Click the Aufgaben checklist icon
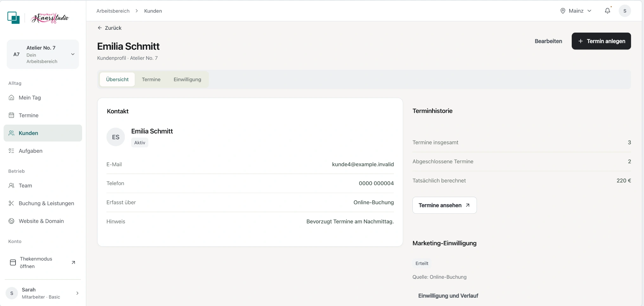The height and width of the screenshot is (306, 644). [x=11, y=151]
